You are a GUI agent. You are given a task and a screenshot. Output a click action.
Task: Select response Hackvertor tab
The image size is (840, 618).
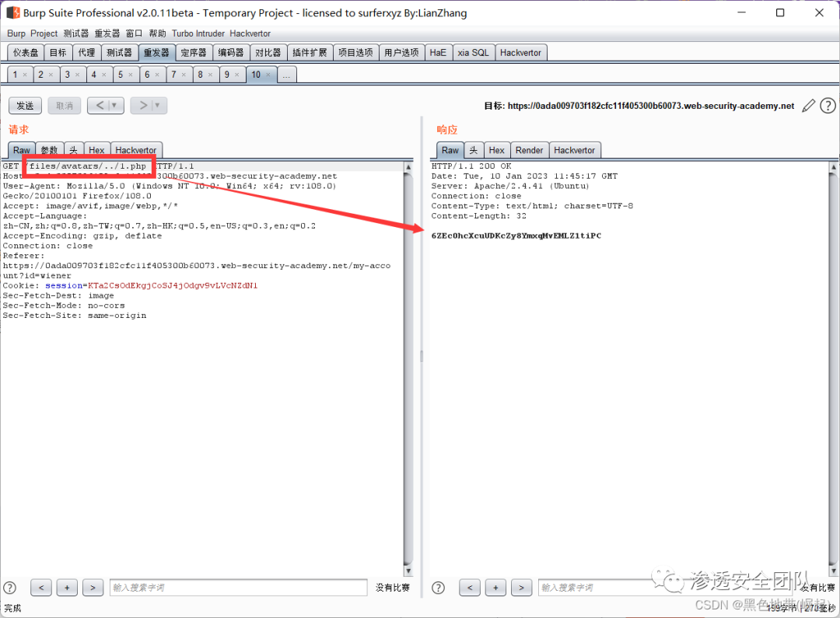pos(574,151)
